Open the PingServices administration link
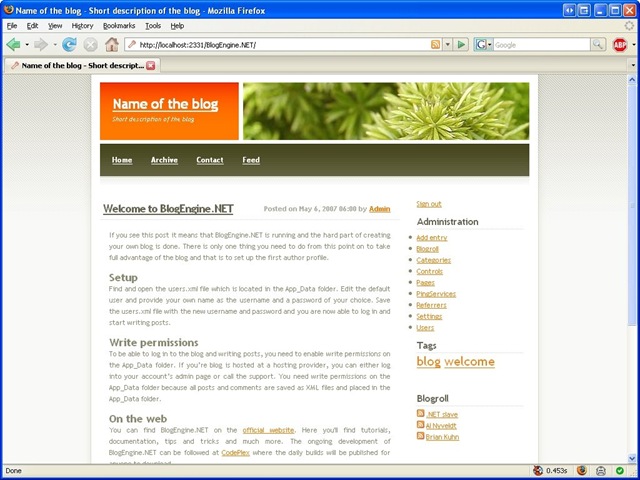Image resolution: width=640 pixels, height=480 pixels. [436, 294]
